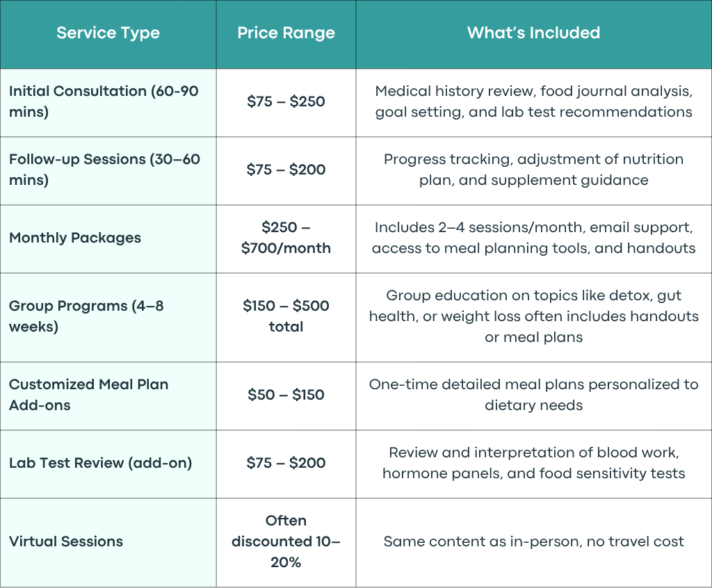The width and height of the screenshot is (712, 588).
Task: Select the $50 – $150 price cell
Action: tap(286, 395)
